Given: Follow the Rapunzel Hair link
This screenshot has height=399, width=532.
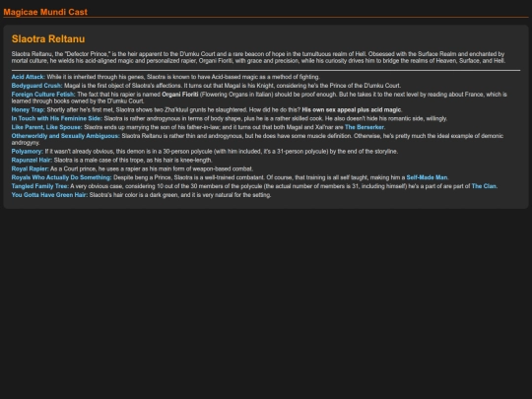Looking at the screenshot, I should point(32,161).
